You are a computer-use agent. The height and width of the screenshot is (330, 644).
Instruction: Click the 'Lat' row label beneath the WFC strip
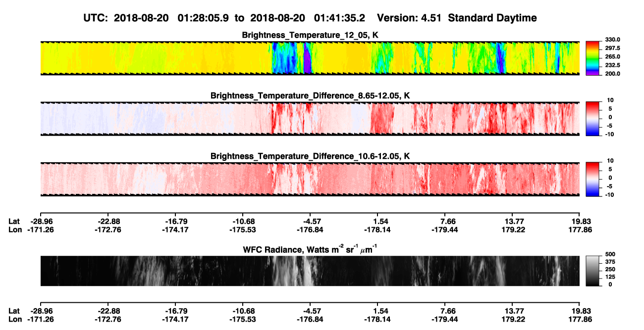[x=14, y=311]
